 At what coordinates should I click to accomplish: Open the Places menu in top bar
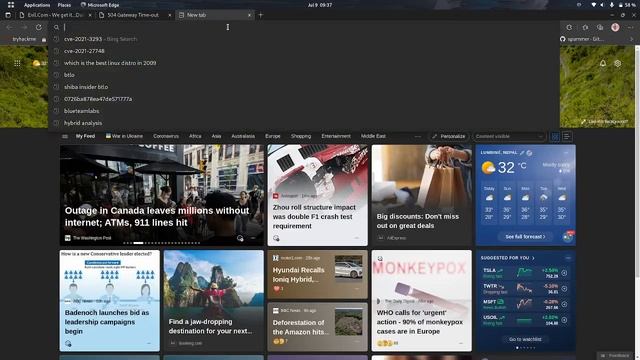[x=64, y=5]
